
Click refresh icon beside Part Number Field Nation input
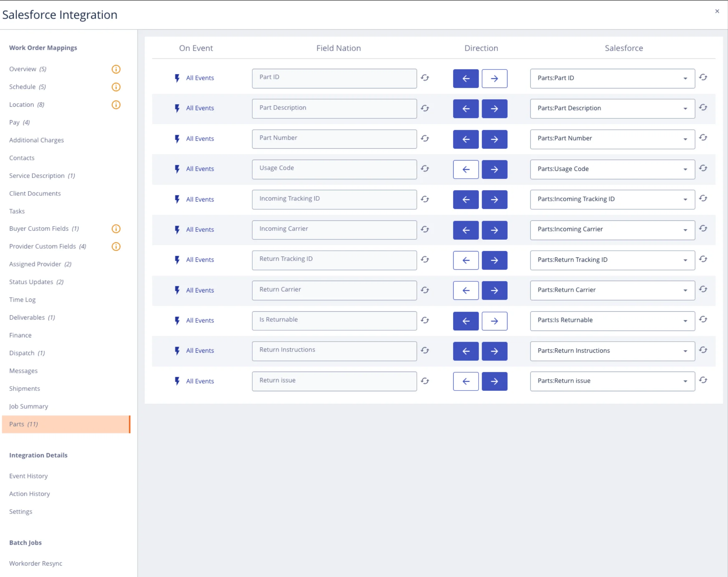pyautogui.click(x=425, y=138)
